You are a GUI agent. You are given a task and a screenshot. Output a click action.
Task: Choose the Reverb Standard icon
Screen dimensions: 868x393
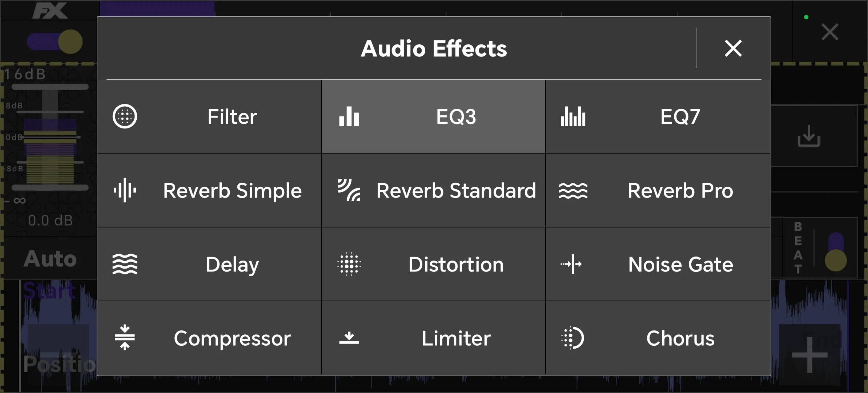click(x=349, y=190)
